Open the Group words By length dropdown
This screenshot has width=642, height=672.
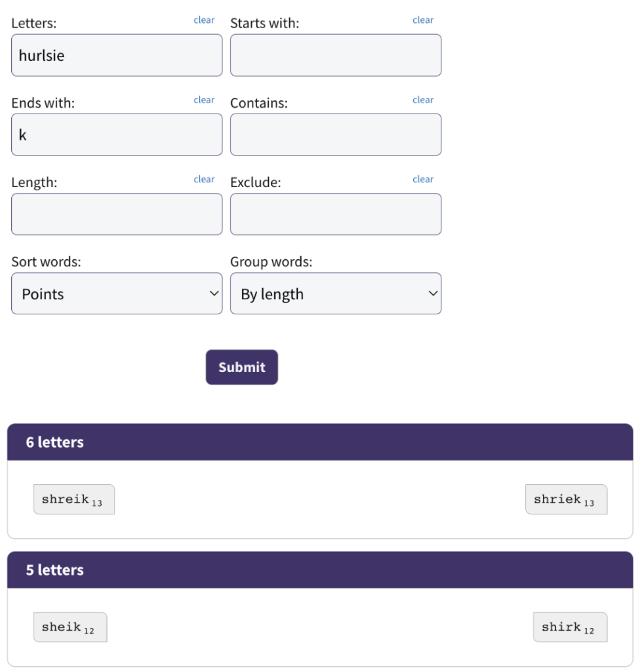[335, 293]
